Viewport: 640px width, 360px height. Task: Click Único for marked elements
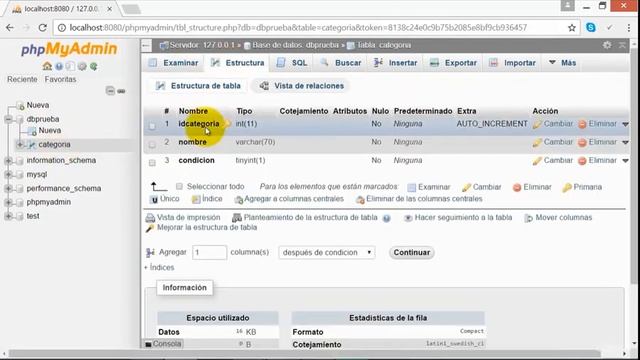165,199
